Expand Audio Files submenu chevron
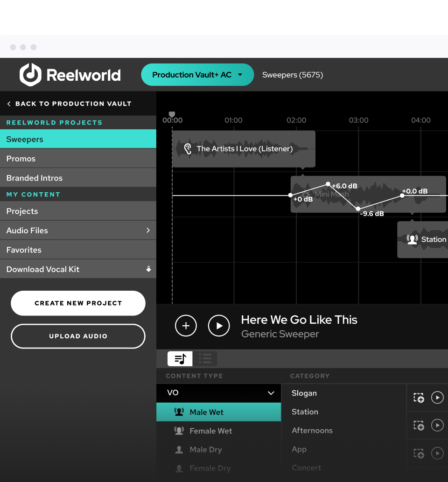This screenshot has width=448, height=482. point(148,231)
